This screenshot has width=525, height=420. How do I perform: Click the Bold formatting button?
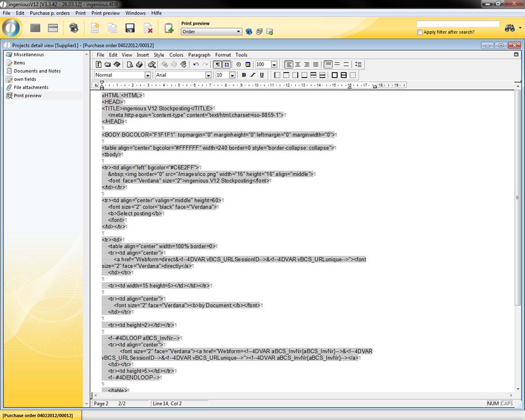point(244,75)
